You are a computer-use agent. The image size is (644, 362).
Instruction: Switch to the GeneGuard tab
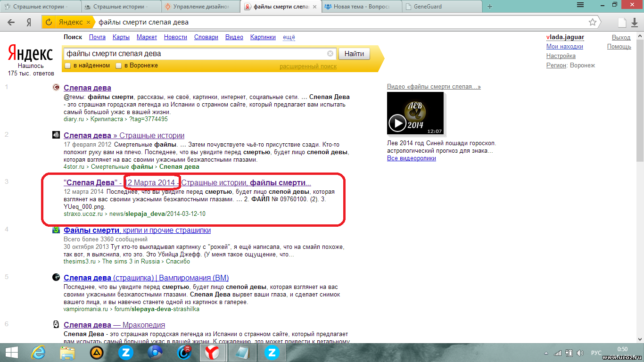tap(441, 7)
